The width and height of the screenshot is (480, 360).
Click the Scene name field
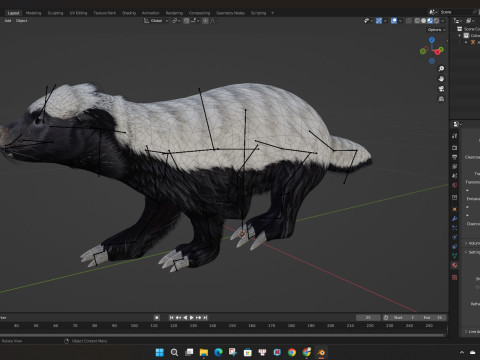click(455, 12)
